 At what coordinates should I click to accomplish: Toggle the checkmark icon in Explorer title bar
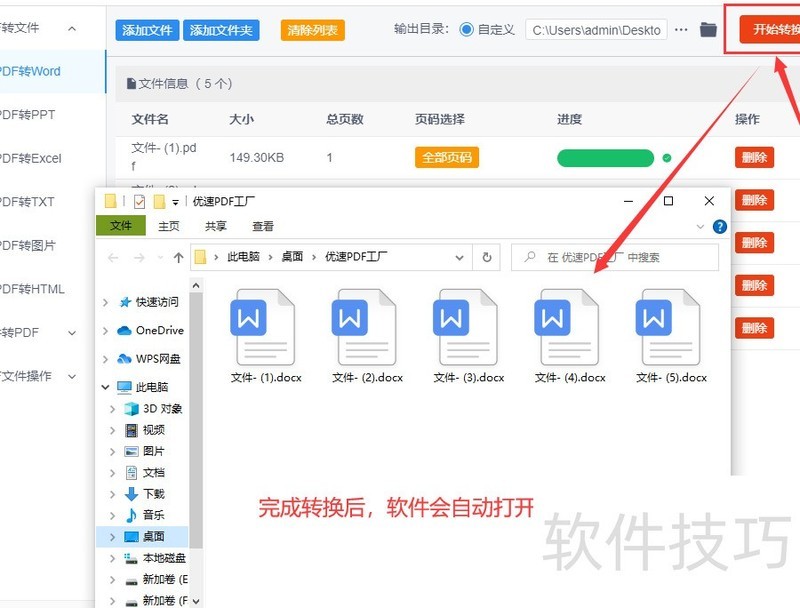[139, 201]
